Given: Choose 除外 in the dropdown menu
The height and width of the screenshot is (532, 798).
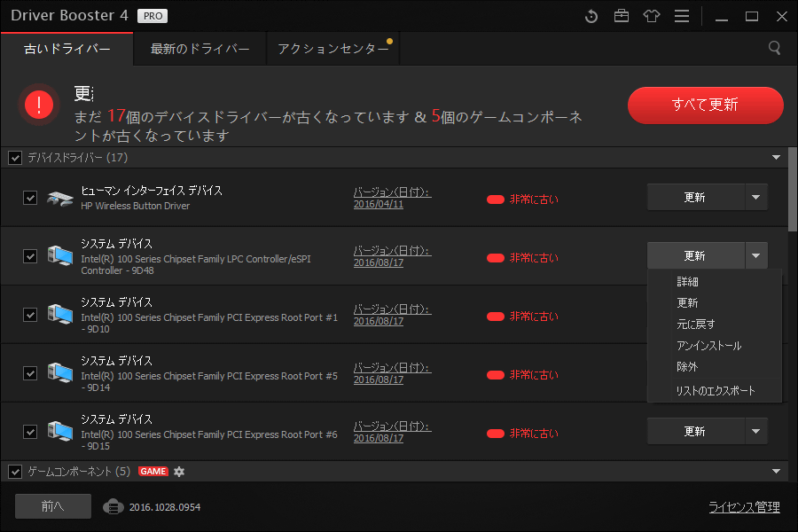Looking at the screenshot, I should point(687,366).
